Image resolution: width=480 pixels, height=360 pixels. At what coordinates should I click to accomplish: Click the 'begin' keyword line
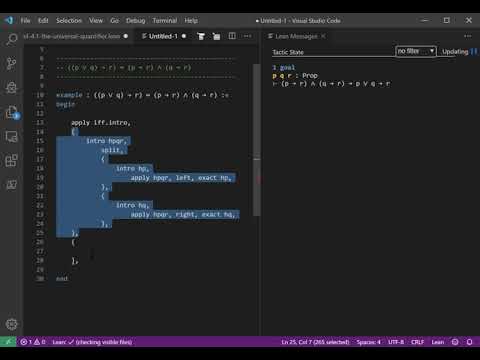(x=65, y=104)
